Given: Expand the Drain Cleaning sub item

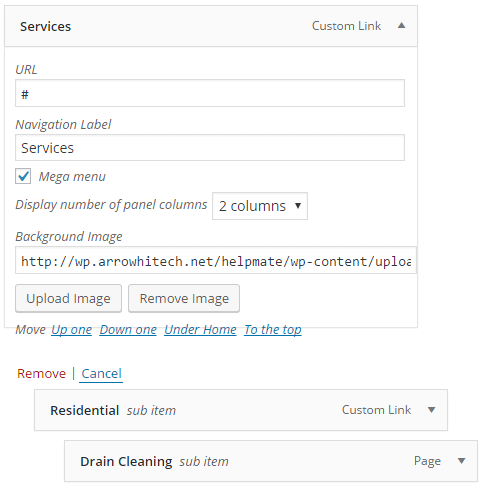Looking at the screenshot, I should point(462,461).
